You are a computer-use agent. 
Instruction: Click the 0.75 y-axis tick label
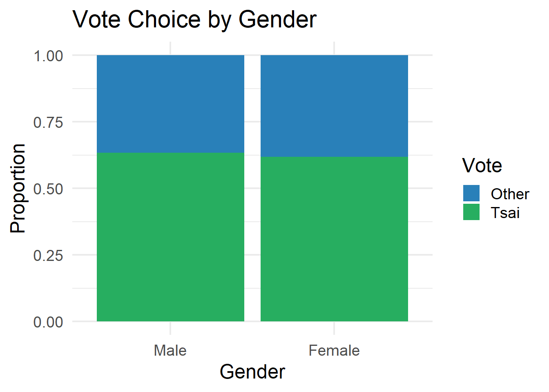click(x=48, y=122)
